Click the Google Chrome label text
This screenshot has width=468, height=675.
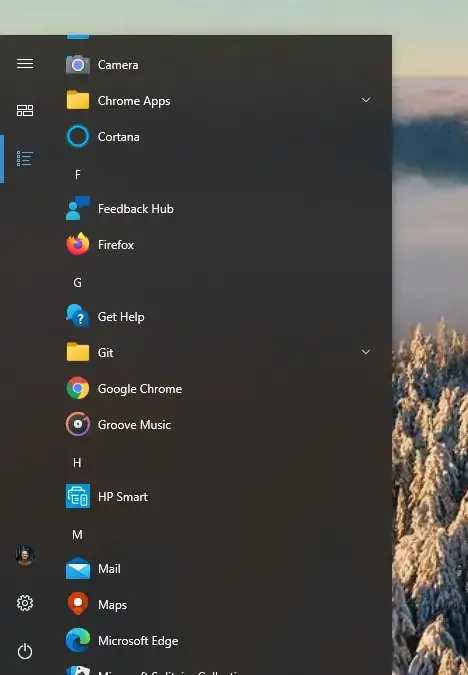(140, 389)
